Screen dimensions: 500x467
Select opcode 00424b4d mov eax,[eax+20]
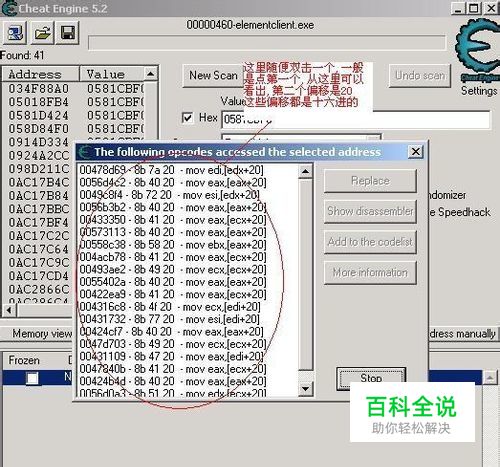pyautogui.click(x=173, y=381)
